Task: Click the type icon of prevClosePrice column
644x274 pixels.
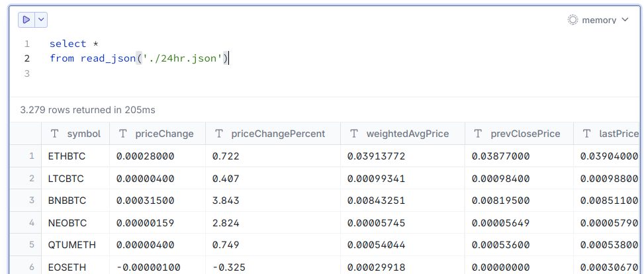Action: [478, 134]
